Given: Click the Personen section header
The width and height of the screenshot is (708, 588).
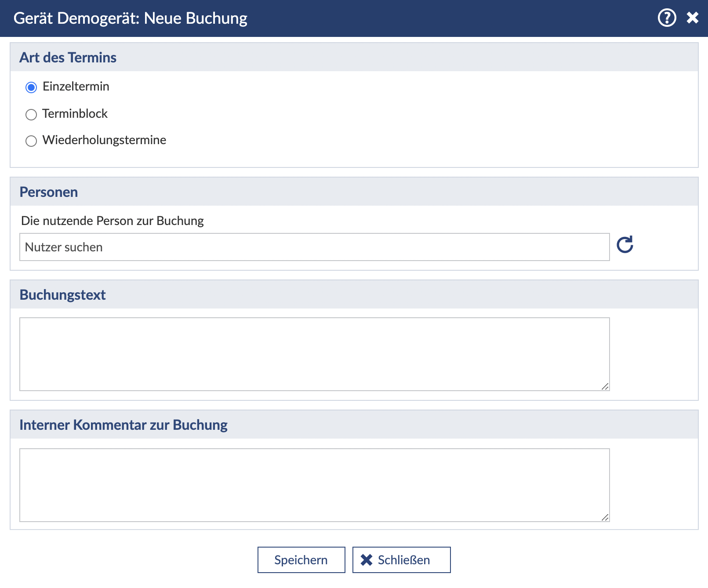Looking at the screenshot, I should tap(49, 192).
